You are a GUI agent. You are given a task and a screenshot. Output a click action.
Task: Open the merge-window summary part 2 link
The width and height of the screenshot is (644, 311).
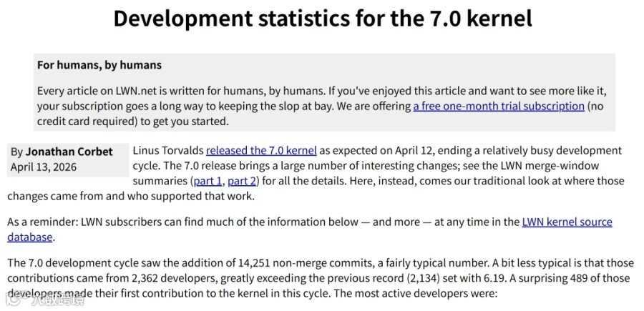pyautogui.click(x=242, y=181)
